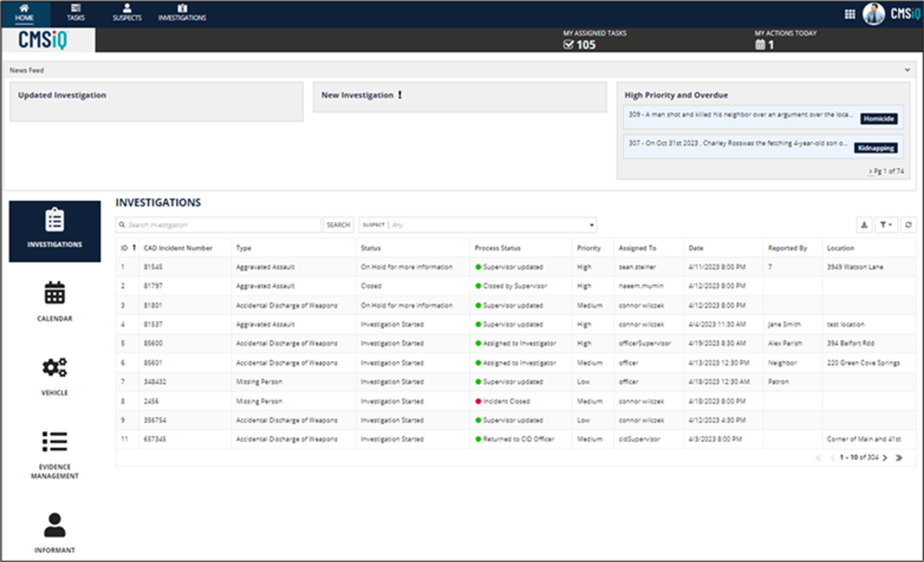
Task: Open the Suspects tab in top navigation
Action: 127,13
